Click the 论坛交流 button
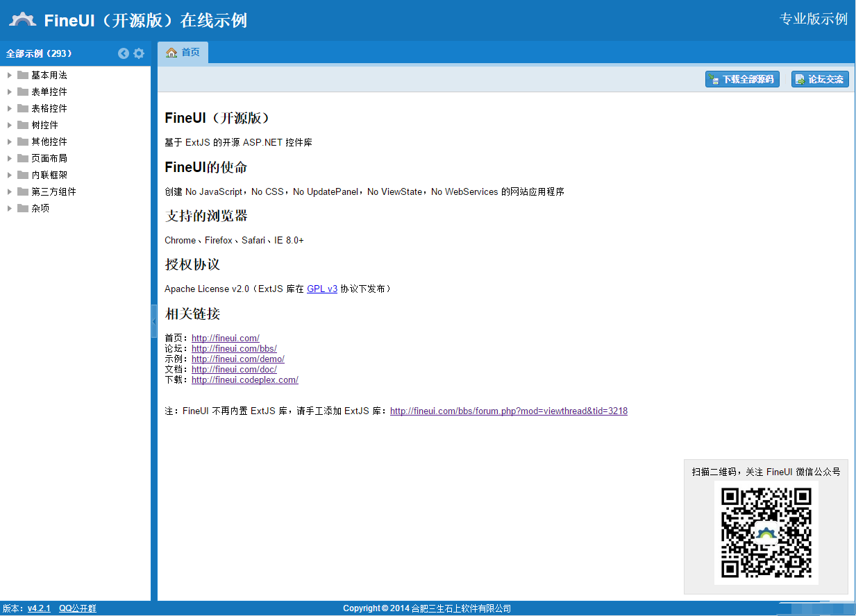This screenshot has height=616, width=856. pyautogui.click(x=820, y=79)
